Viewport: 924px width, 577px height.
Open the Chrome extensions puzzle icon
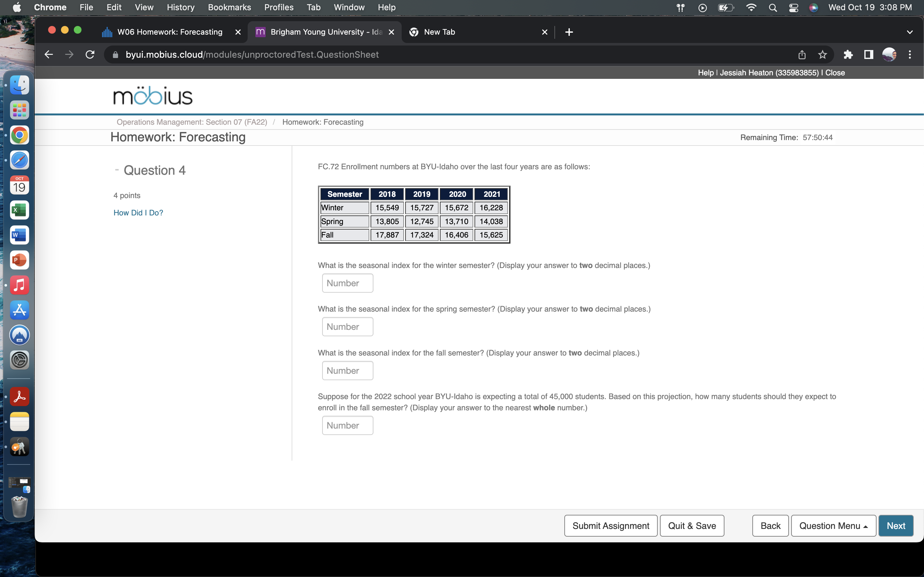point(848,54)
